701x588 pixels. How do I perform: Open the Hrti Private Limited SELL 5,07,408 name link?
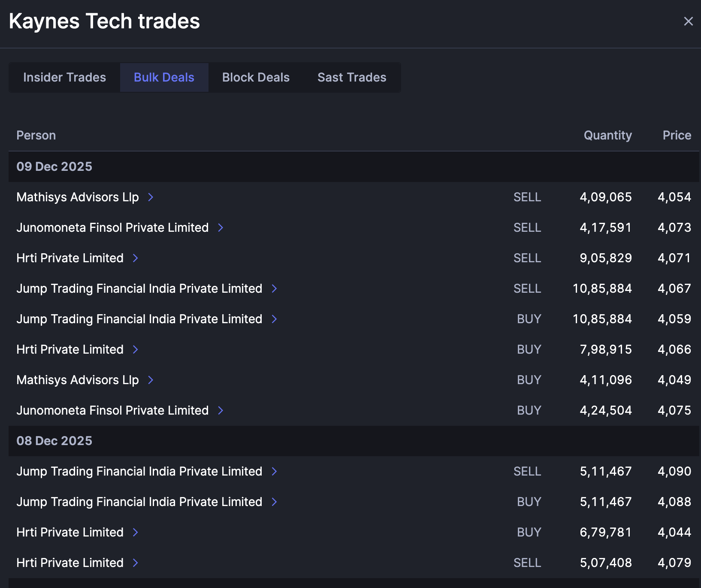coord(70,563)
